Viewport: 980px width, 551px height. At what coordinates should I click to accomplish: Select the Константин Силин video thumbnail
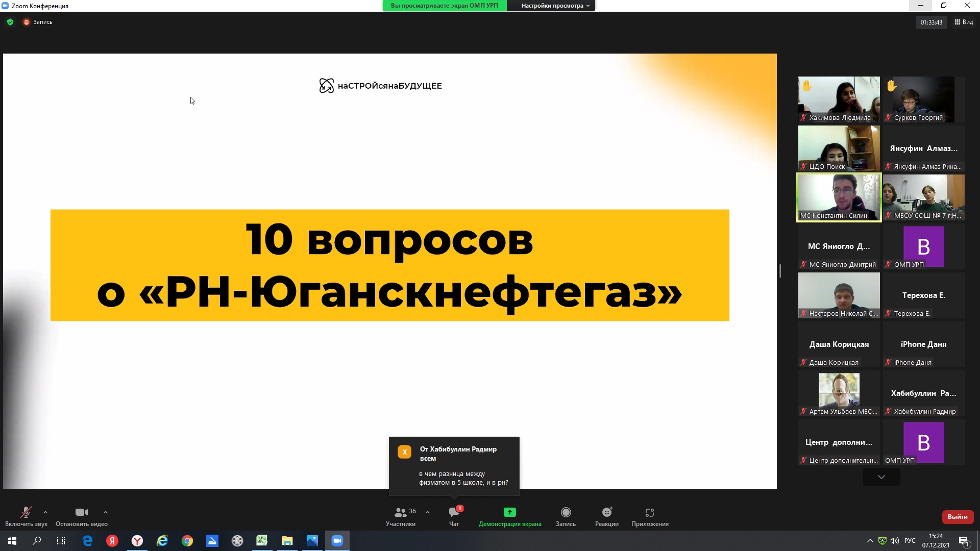pyautogui.click(x=839, y=197)
